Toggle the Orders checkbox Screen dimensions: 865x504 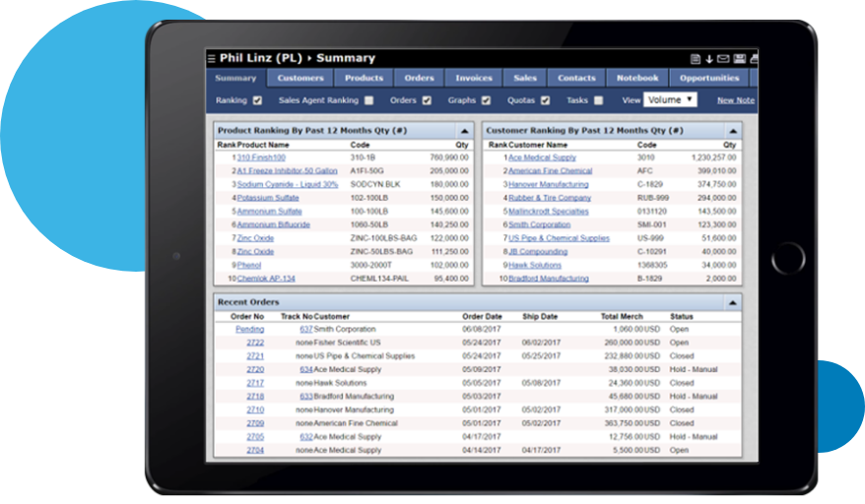pyautogui.click(x=427, y=100)
